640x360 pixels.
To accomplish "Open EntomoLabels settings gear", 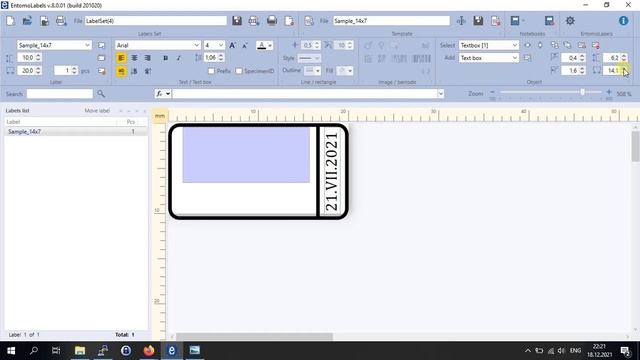I will tap(570, 21).
